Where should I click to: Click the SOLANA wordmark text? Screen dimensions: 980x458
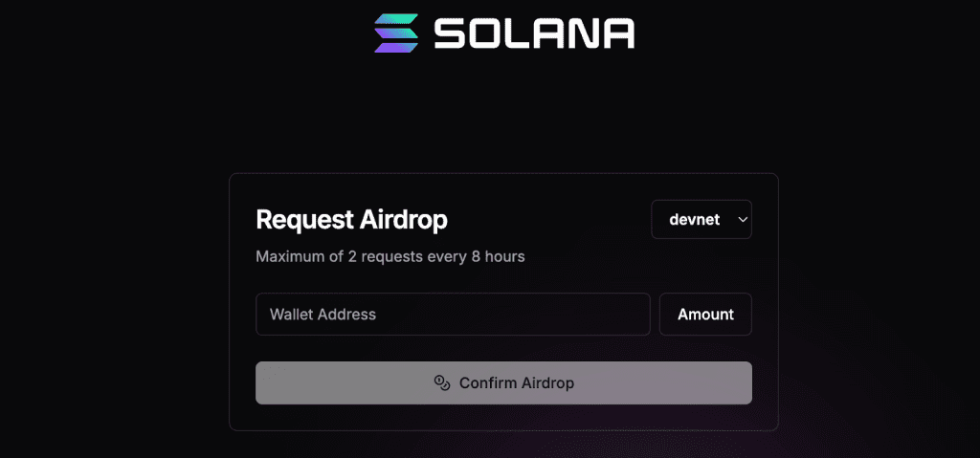533,33
